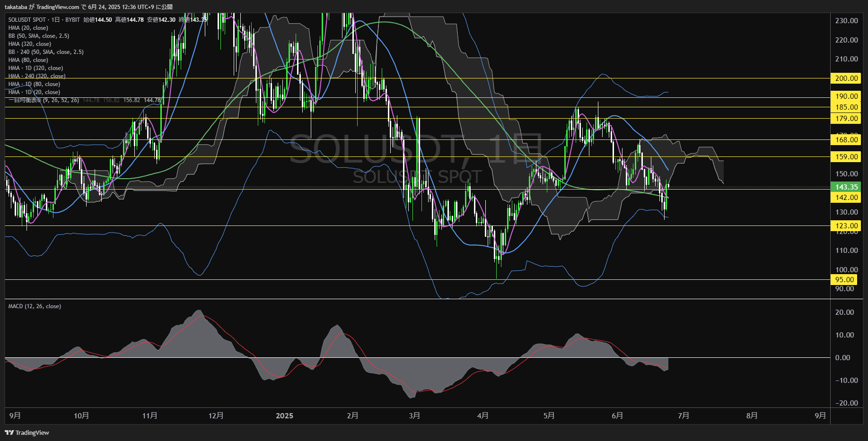Select the MACD (12, 26, close) legend
The image size is (868, 441).
click(35, 306)
